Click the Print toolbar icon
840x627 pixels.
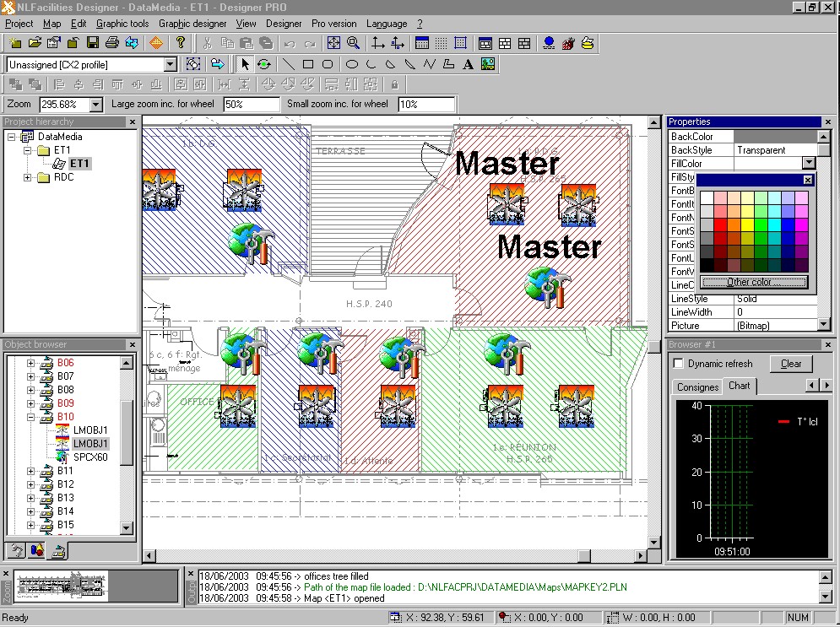click(x=112, y=43)
